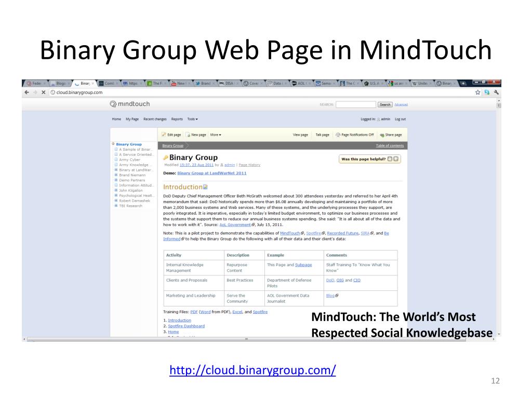Open the Talk page link
The image size is (532, 399).
[322, 135]
